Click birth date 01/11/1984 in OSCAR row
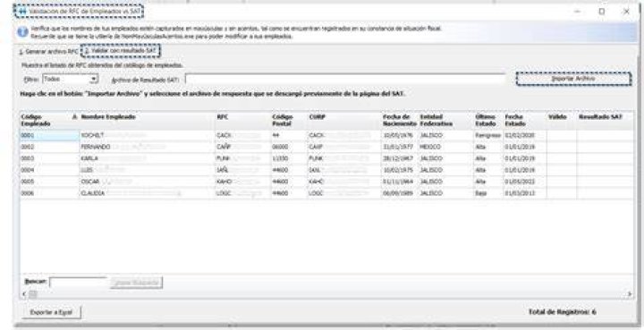 [x=400, y=182]
